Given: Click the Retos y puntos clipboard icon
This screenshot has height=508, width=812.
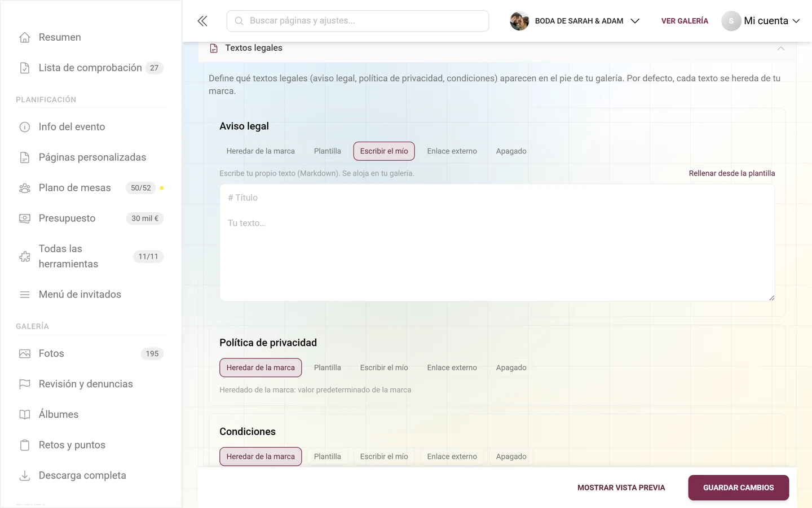Looking at the screenshot, I should coord(25,445).
